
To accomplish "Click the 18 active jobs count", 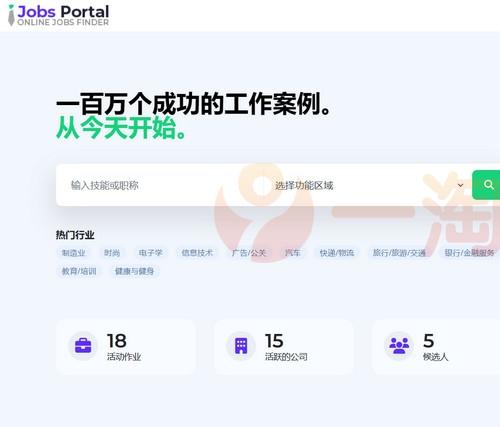I will 117,341.
